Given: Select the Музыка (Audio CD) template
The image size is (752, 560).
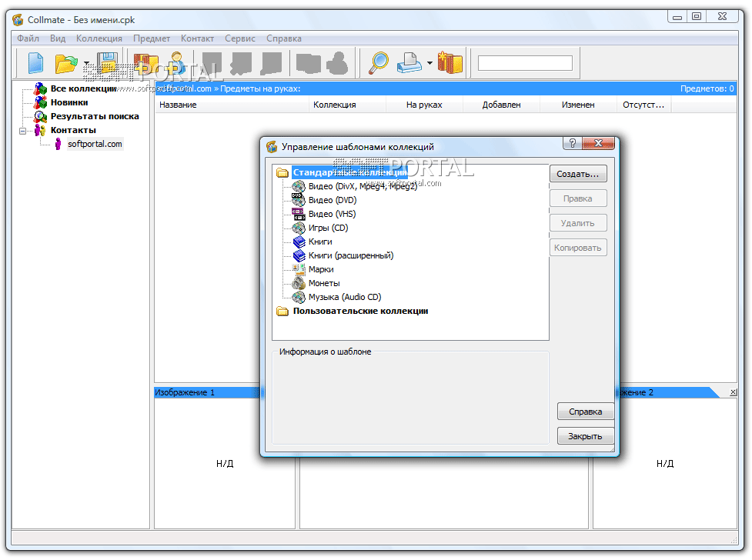Looking at the screenshot, I should [344, 297].
